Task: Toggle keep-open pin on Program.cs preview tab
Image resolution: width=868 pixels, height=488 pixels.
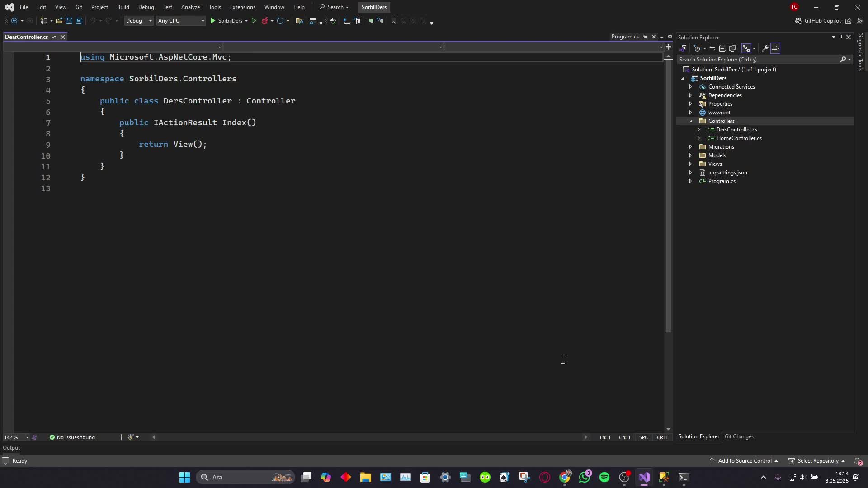Action: pos(646,37)
